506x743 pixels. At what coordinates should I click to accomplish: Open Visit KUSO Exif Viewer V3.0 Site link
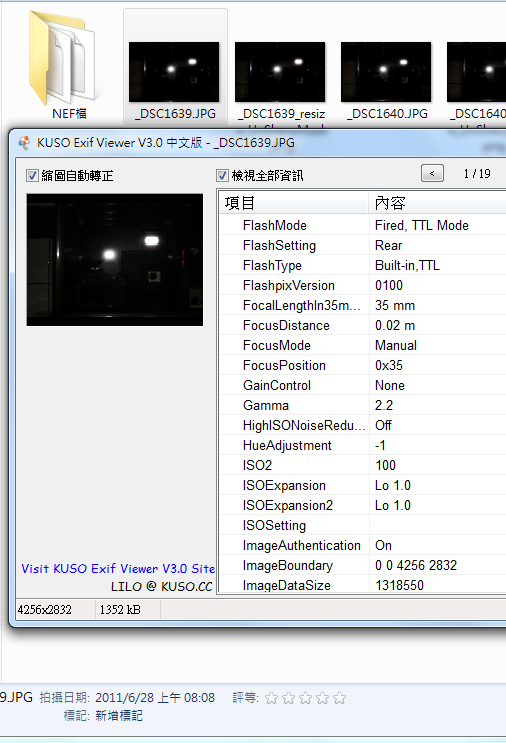tap(118, 568)
